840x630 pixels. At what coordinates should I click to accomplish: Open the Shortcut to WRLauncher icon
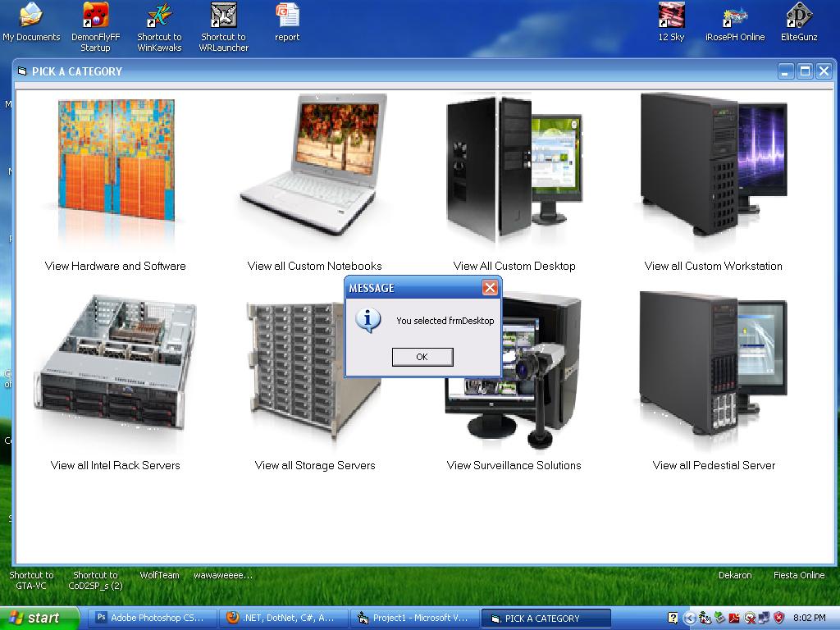tap(223, 16)
